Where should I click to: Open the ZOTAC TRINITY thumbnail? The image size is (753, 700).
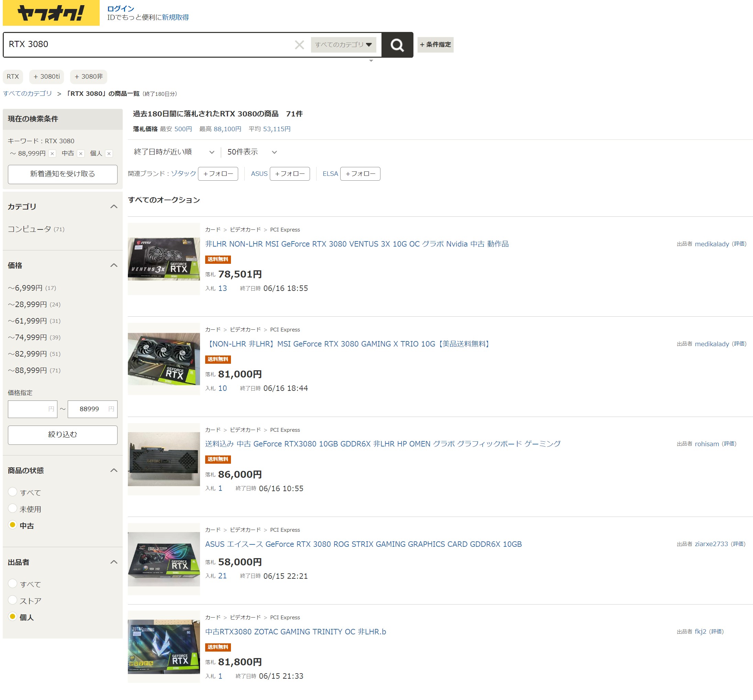pyautogui.click(x=164, y=646)
